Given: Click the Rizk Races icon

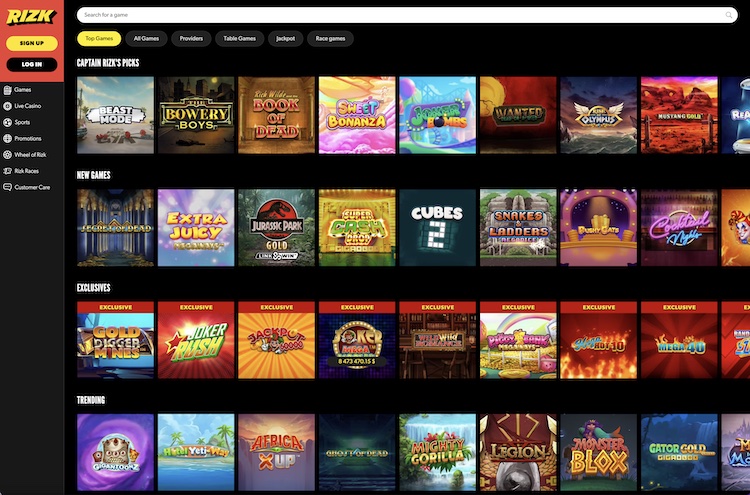Looking at the screenshot, I should coord(7,171).
